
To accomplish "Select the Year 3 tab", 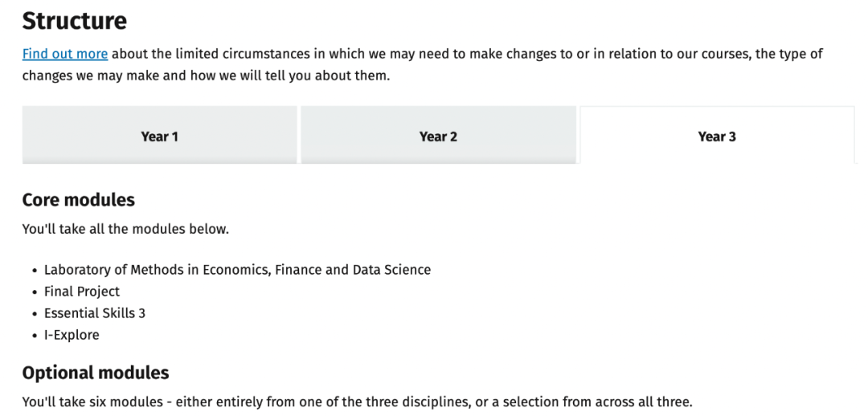I will pos(717,136).
